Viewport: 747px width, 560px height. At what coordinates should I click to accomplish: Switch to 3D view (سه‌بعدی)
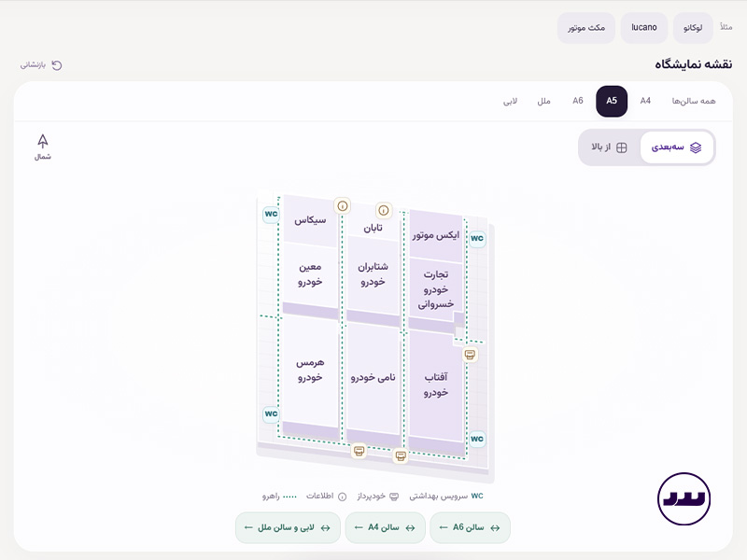pos(676,147)
